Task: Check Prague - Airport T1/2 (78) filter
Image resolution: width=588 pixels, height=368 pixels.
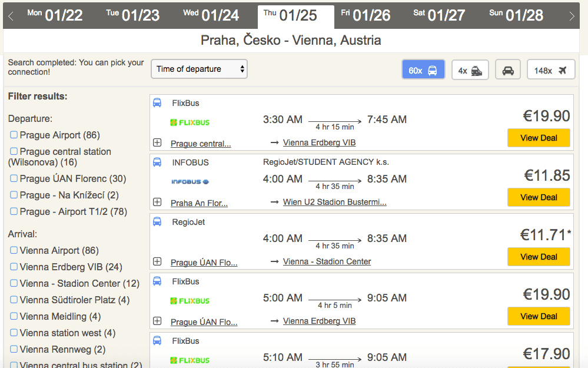Action: pos(14,211)
